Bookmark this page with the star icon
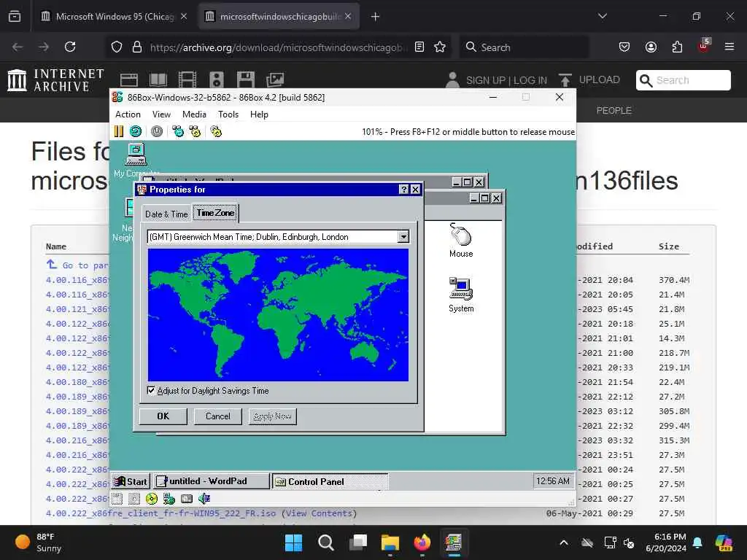 [x=440, y=47]
